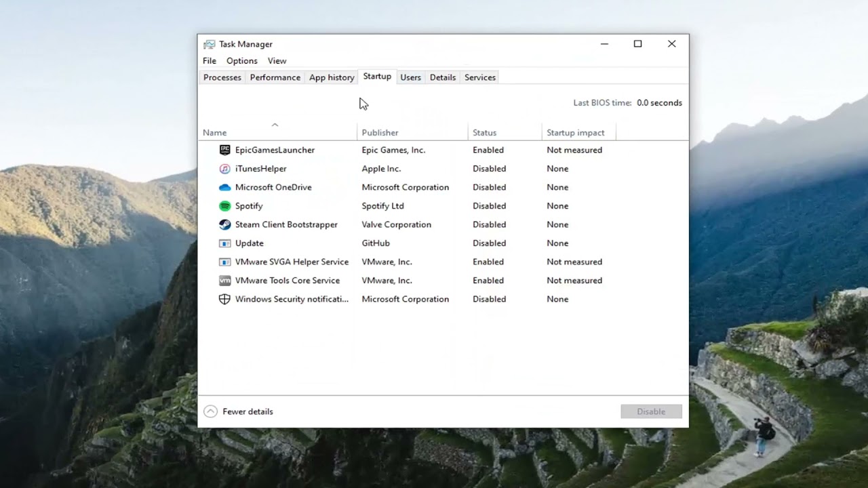The image size is (868, 488).
Task: Sort by the Status column header
Action: (505, 132)
